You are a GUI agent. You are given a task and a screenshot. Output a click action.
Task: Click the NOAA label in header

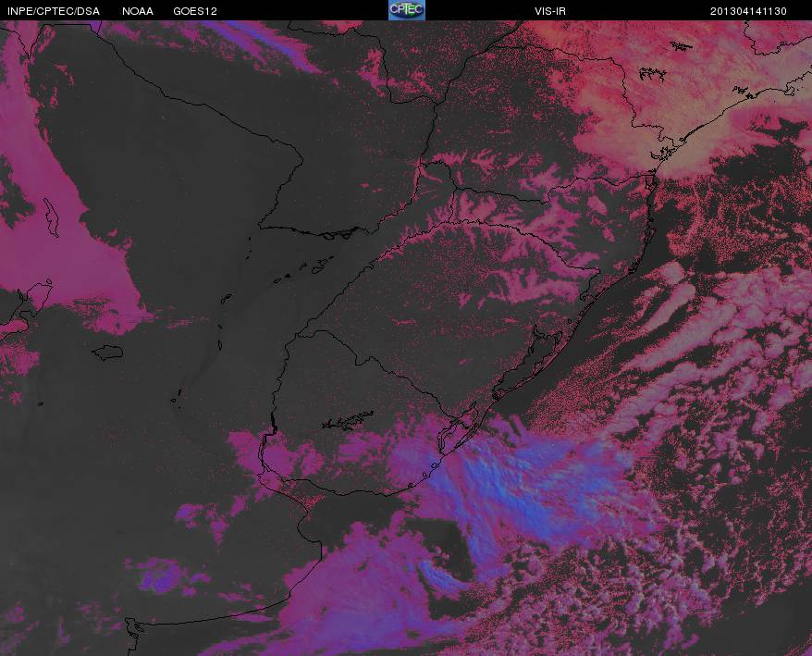(138, 11)
